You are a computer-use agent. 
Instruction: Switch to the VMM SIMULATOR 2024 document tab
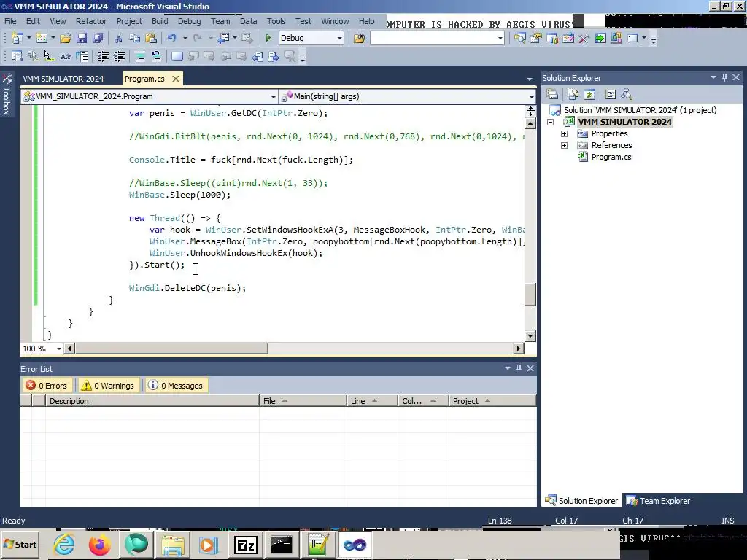[x=63, y=79]
